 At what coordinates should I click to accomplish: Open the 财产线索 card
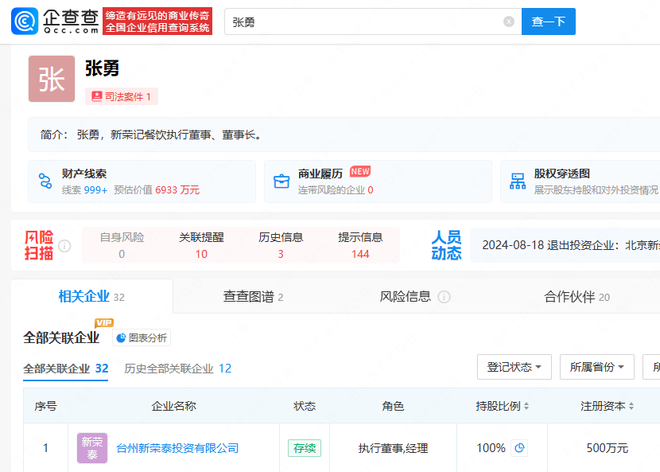[x=142, y=181]
